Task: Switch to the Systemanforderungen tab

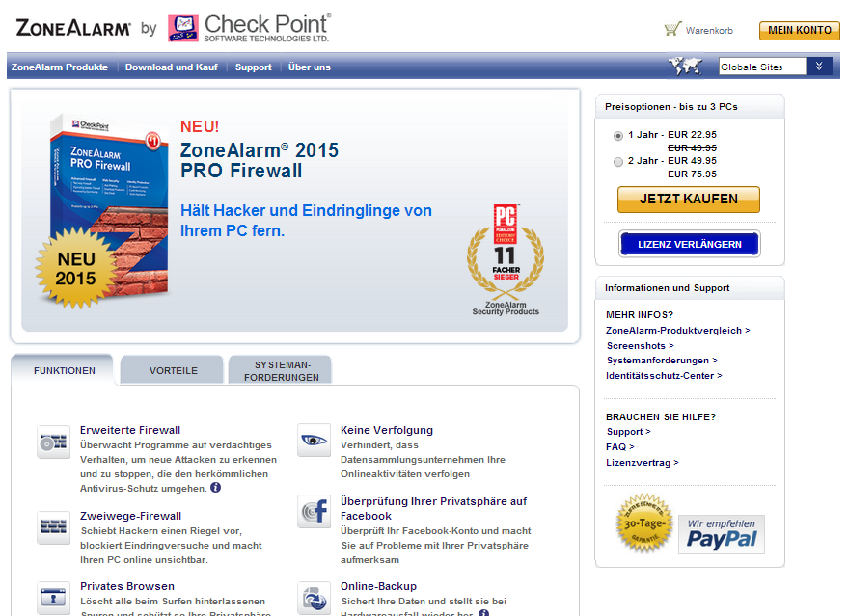Action: 282,371
